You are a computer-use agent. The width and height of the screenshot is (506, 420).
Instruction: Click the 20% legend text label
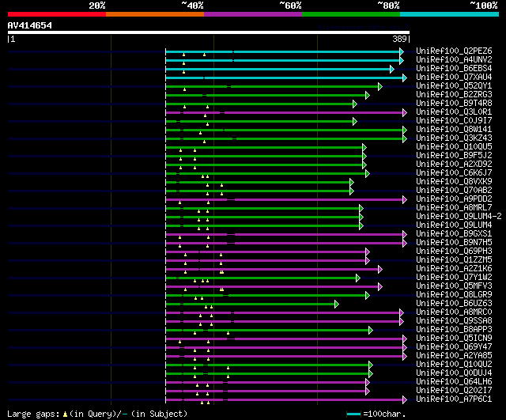click(97, 6)
